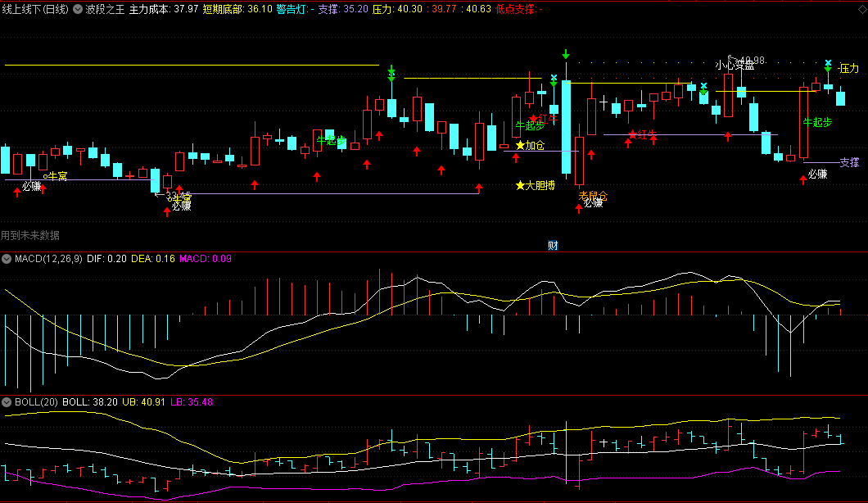The width and height of the screenshot is (868, 503).
Task: Click the 波段之王 indicator name
Action: coord(105,9)
